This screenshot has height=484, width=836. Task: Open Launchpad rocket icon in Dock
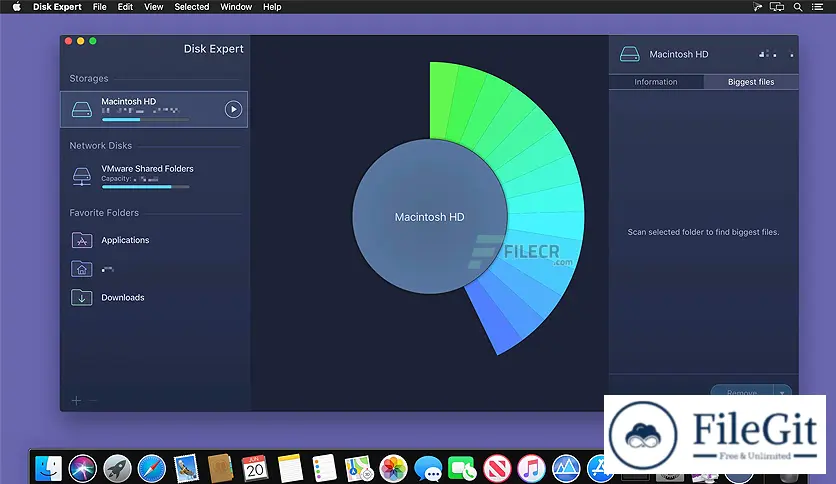pos(117,469)
